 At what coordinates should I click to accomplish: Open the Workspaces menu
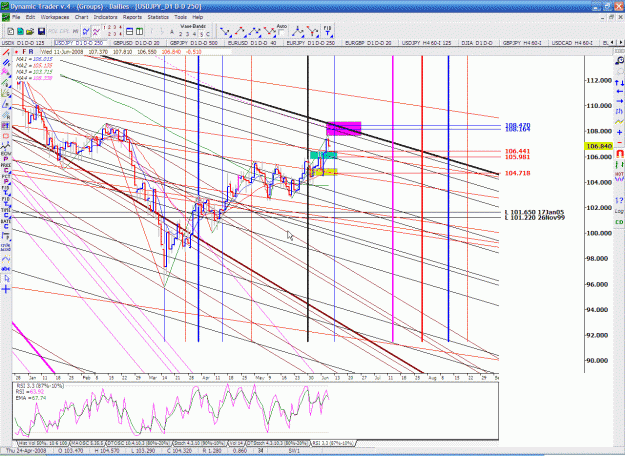coord(55,17)
